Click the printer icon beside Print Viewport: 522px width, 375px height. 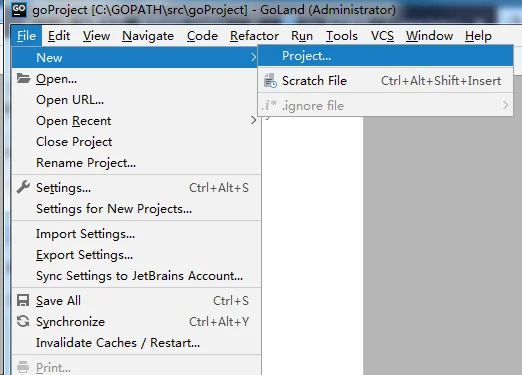(23, 367)
